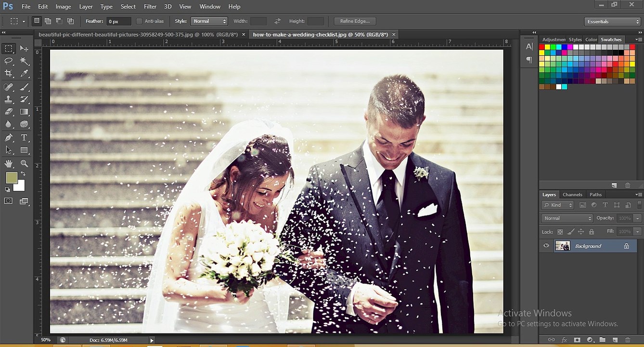Select the Crop tool
This screenshot has width=644, height=347.
click(9, 73)
